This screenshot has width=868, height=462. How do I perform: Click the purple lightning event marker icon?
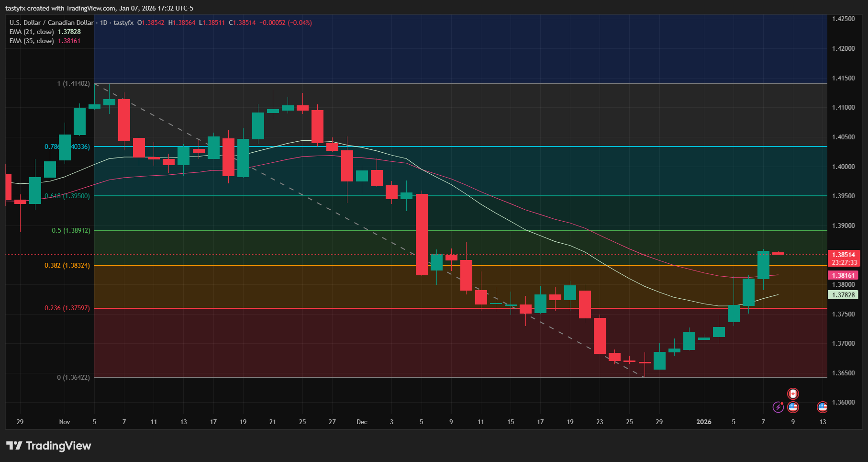[778, 407]
